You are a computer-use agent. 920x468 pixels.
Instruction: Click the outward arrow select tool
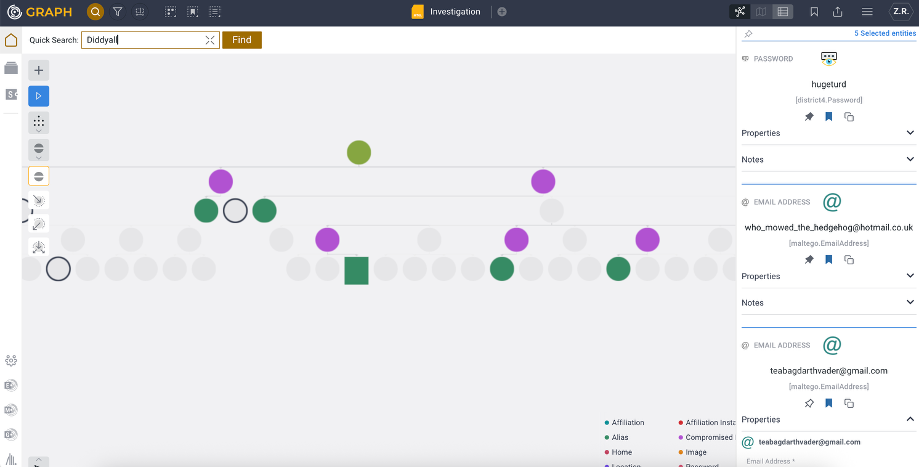coord(39,224)
